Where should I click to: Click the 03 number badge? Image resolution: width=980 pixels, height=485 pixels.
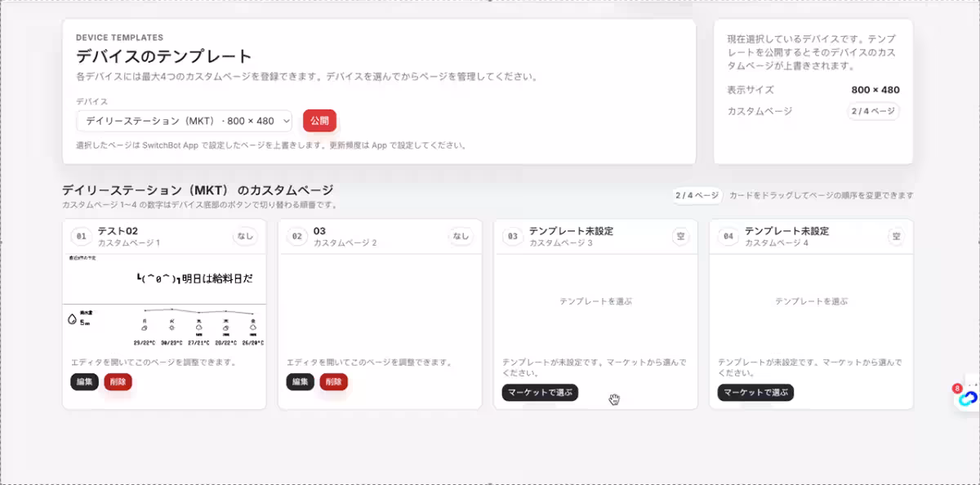point(512,237)
